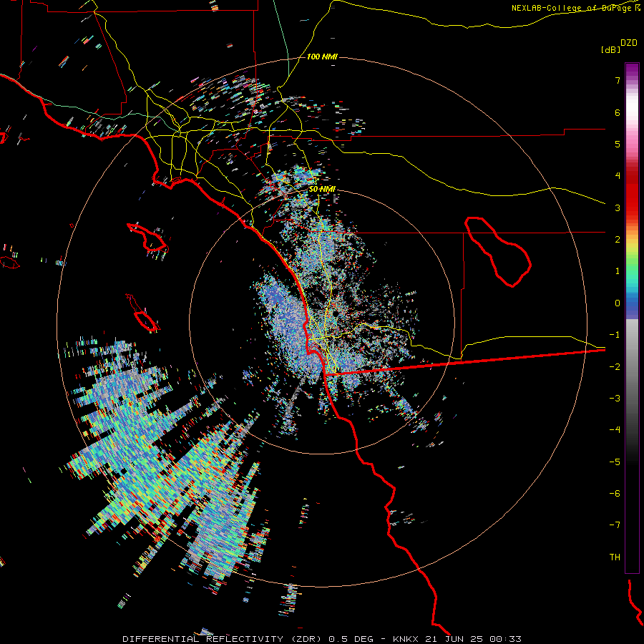Click the 0 value on the color scale

618,303
